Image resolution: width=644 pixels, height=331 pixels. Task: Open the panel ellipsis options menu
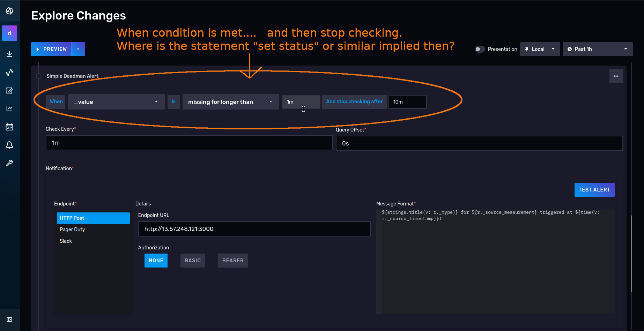[616, 76]
